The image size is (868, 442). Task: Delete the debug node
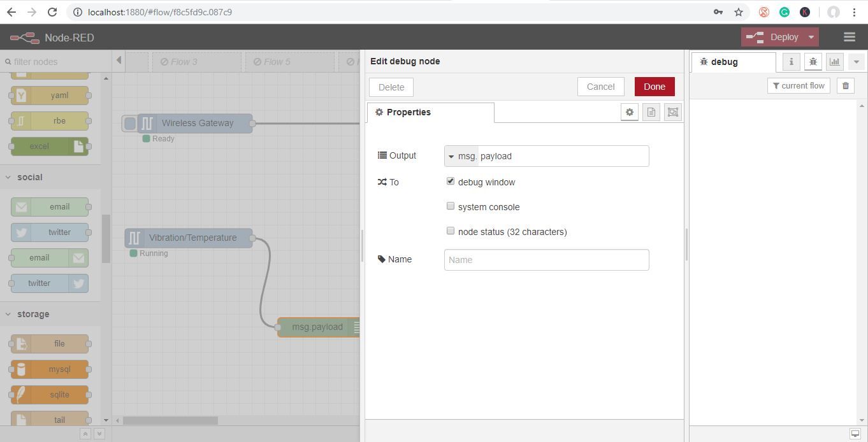pos(391,87)
